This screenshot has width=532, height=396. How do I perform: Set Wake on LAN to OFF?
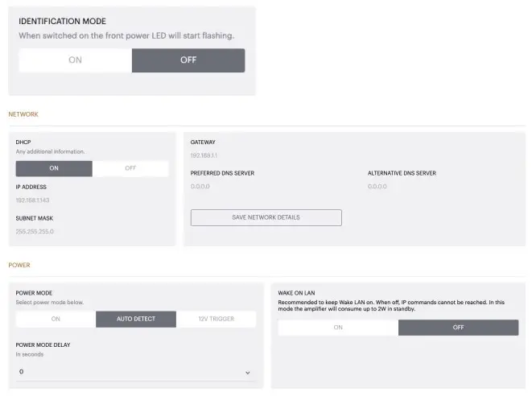(458, 328)
